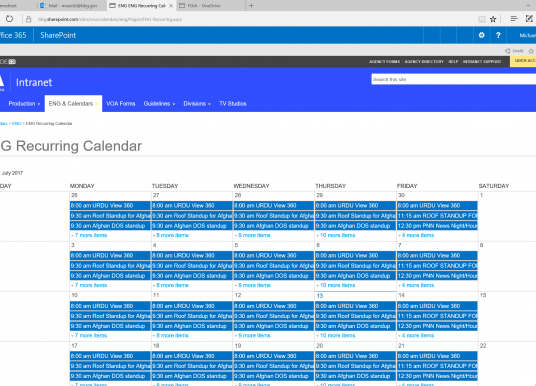Viewport: 536px width, 386px height.
Task: Open 8:00 am URDU View 360 on Wednesday 5
Action: (x=273, y=255)
